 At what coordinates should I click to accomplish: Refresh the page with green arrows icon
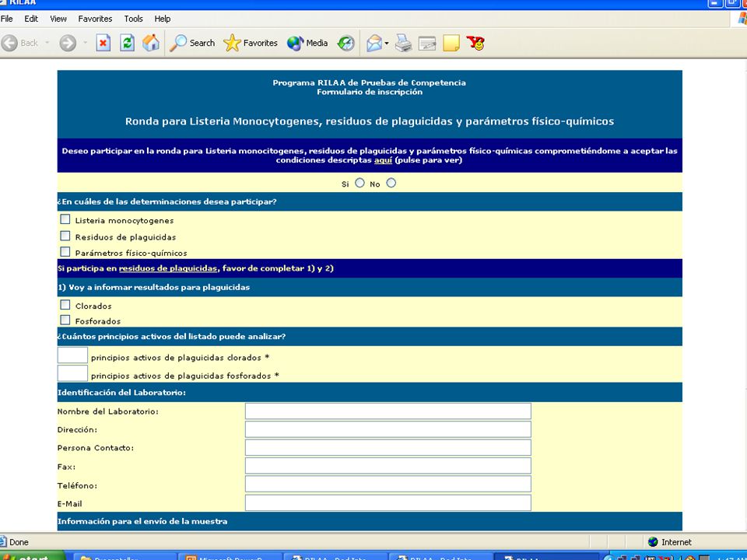pos(127,44)
